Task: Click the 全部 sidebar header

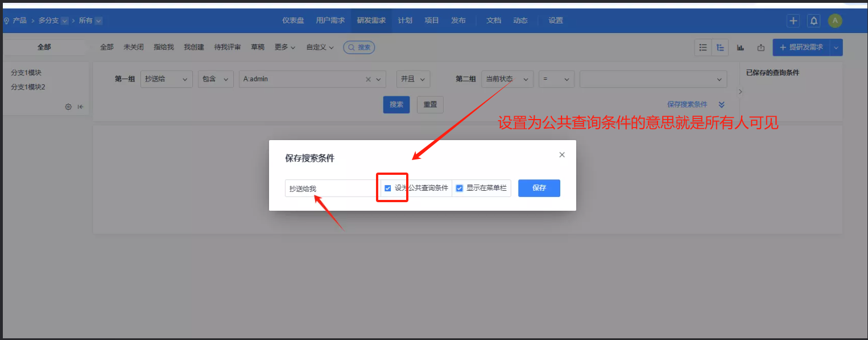Action: tap(44, 47)
